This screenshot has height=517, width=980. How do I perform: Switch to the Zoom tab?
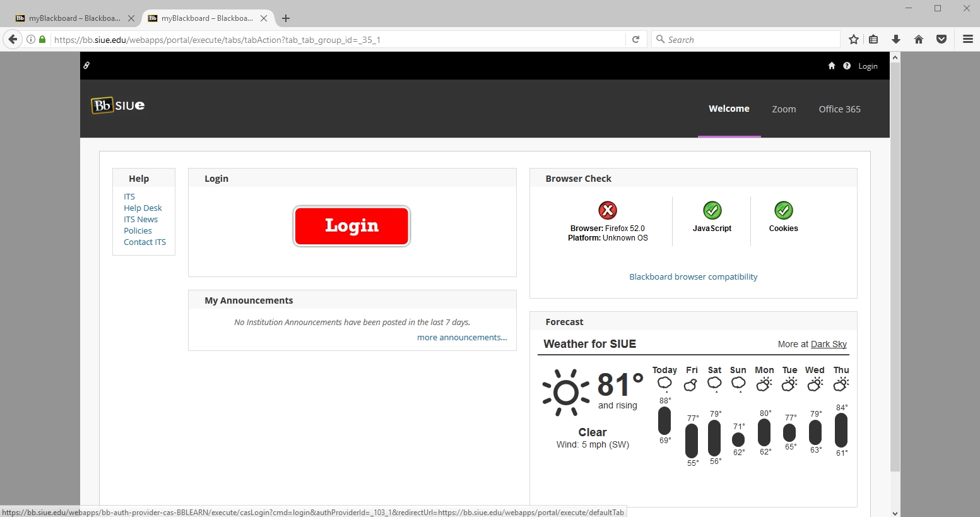click(784, 109)
